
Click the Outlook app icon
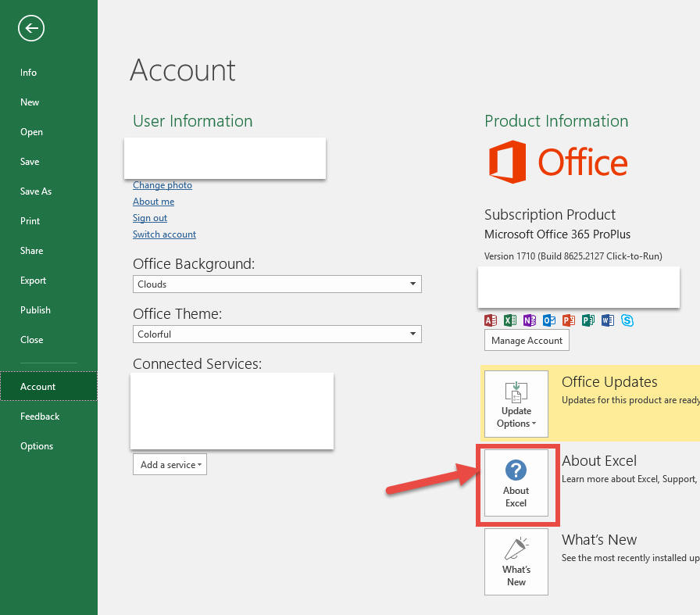pyautogui.click(x=549, y=320)
